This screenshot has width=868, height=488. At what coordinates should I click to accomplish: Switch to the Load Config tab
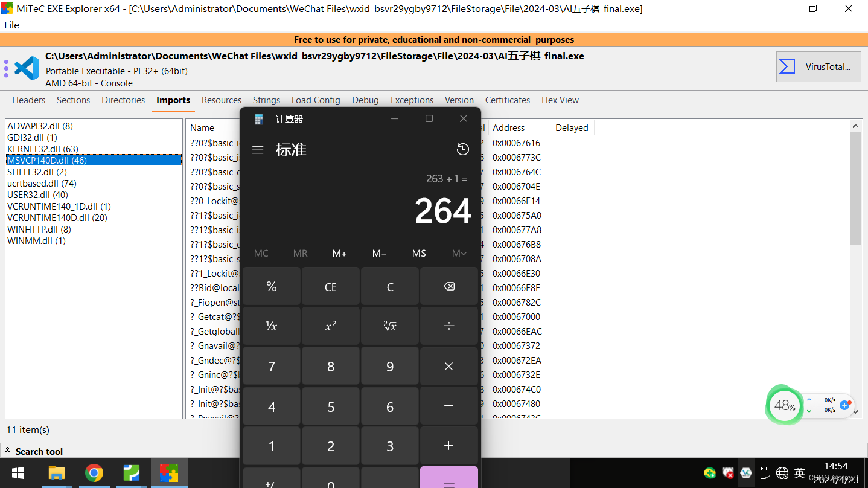click(316, 100)
